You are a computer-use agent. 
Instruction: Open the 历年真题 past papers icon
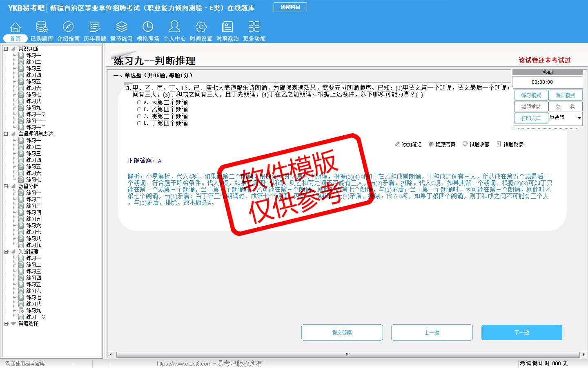tap(95, 27)
